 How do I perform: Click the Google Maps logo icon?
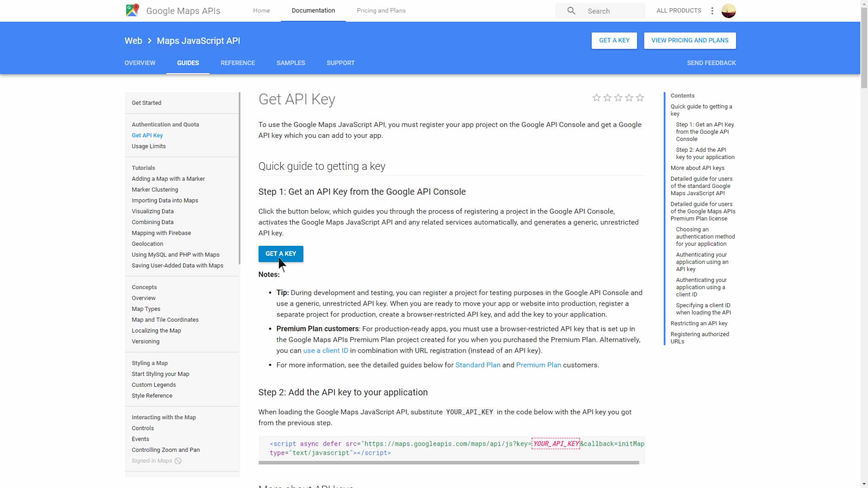pos(132,10)
